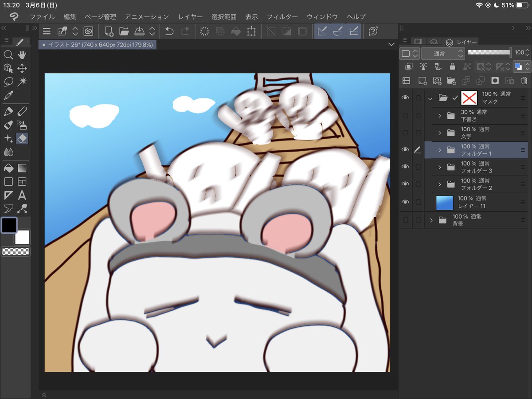Click the Fill selection bucket icon

(x=236, y=31)
